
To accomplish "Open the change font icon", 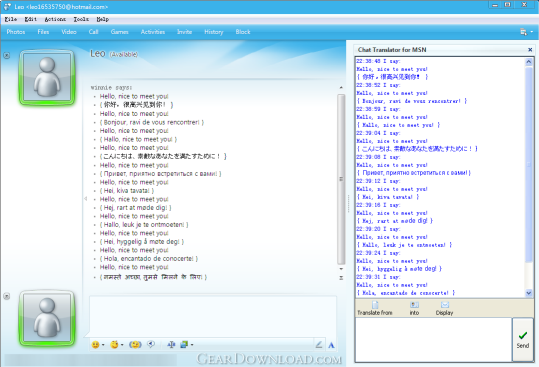I will [171, 344].
